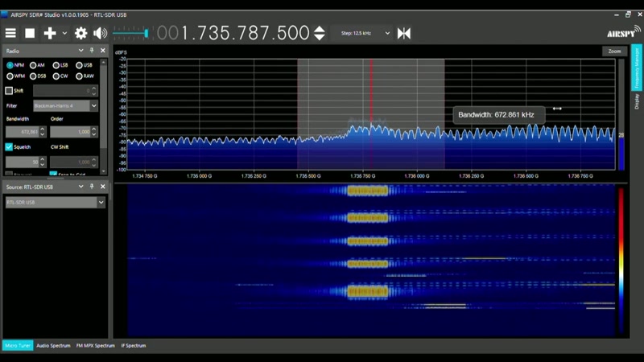Click the red center frequency marker line
This screenshot has height=362, width=644.
371,114
